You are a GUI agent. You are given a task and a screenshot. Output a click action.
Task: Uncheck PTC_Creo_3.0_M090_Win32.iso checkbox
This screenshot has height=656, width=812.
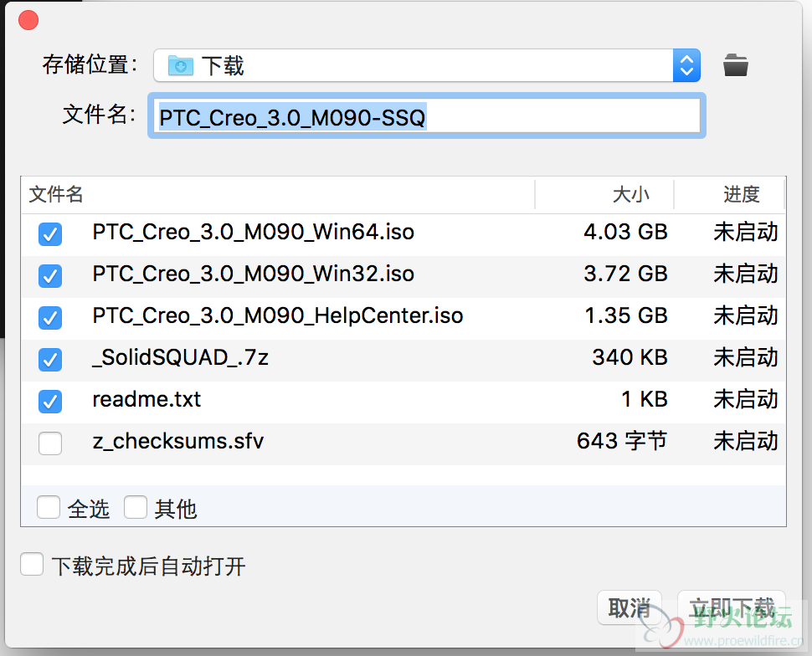50,275
